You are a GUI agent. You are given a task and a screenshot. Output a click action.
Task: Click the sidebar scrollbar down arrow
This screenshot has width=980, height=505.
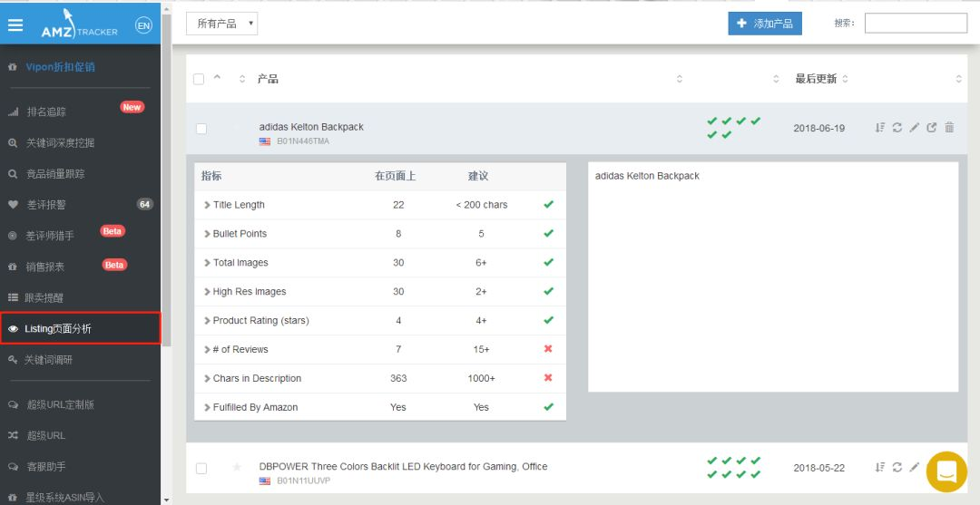[x=166, y=500]
